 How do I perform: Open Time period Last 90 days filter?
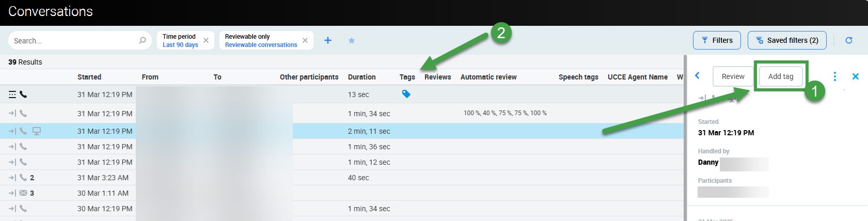(180, 40)
